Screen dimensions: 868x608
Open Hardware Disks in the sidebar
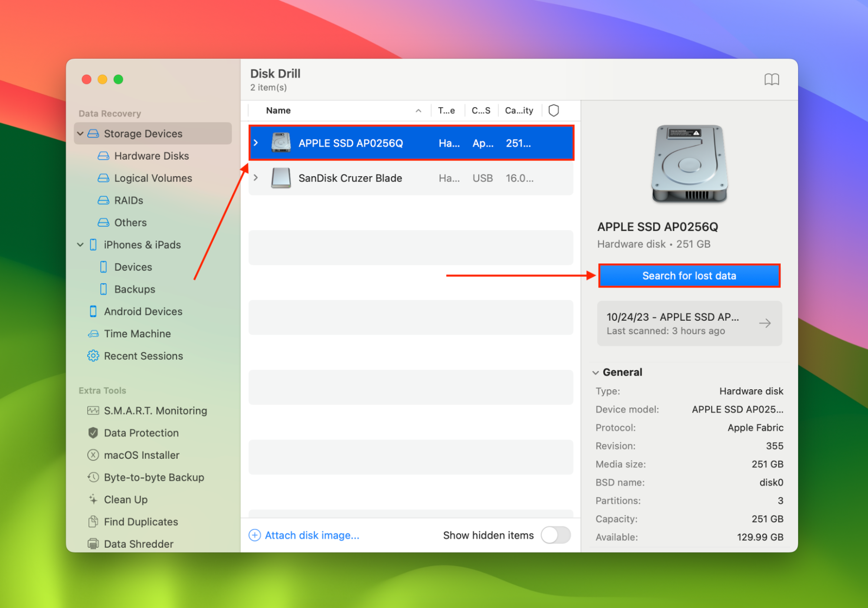152,156
